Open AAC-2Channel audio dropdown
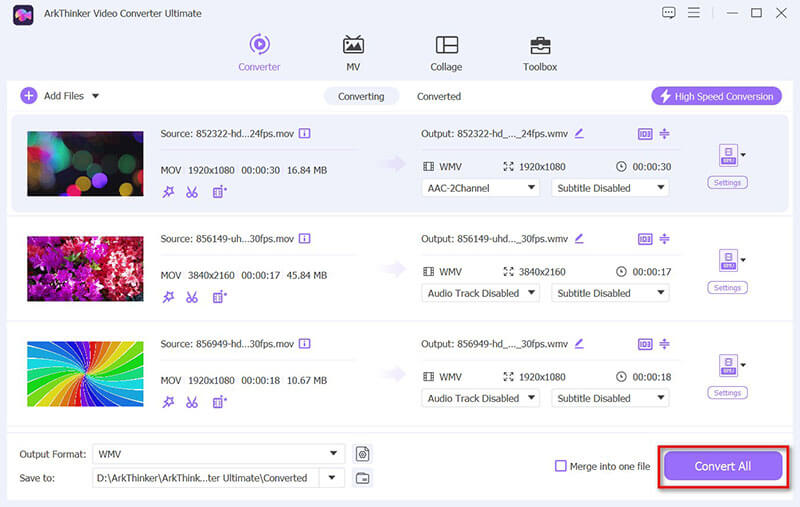 coord(480,188)
